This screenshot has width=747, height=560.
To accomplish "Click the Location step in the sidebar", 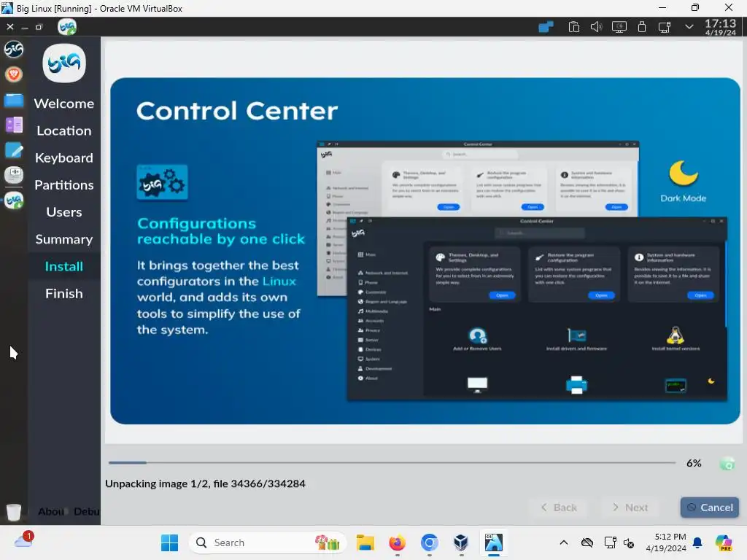I will click(64, 131).
